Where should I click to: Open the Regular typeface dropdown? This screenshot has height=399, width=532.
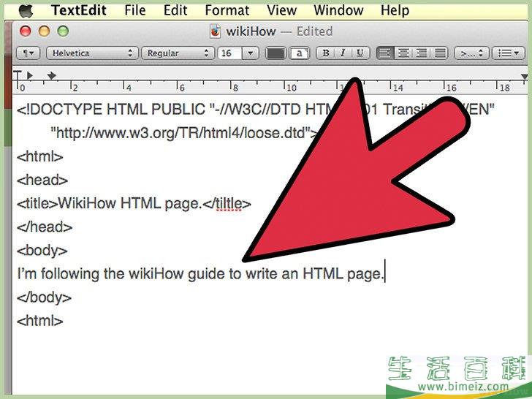pos(178,53)
